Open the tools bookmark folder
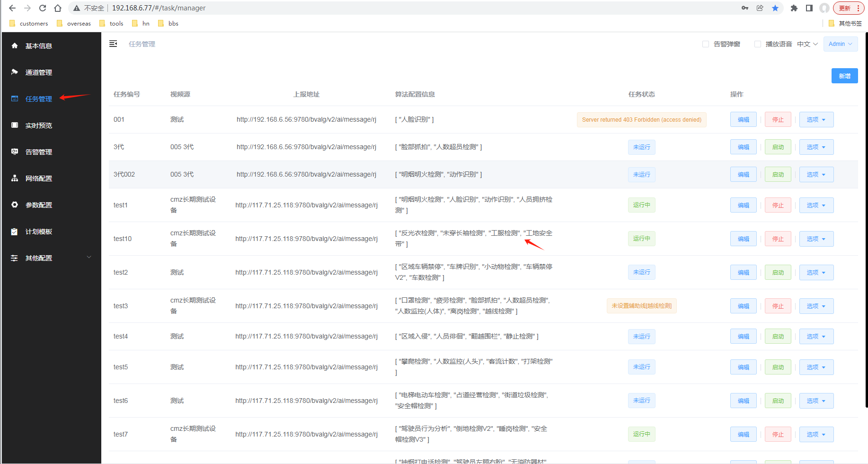Viewport: 868px width, 464px height. (x=111, y=23)
